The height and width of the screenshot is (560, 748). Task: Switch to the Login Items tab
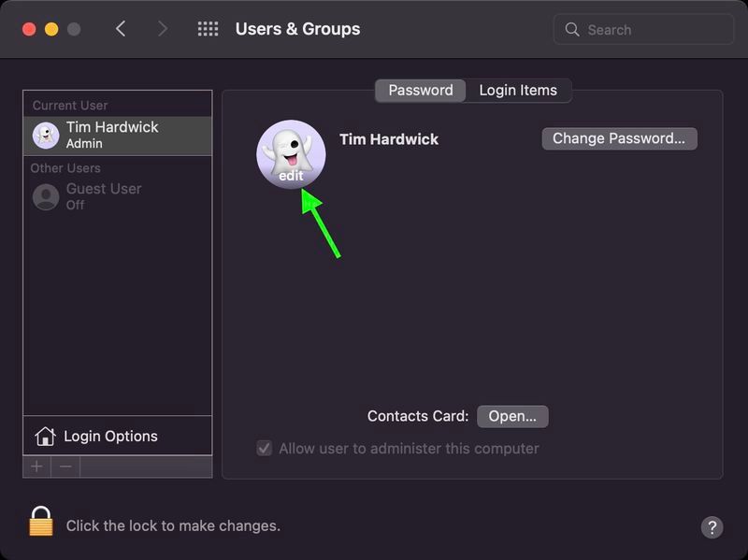(x=518, y=90)
